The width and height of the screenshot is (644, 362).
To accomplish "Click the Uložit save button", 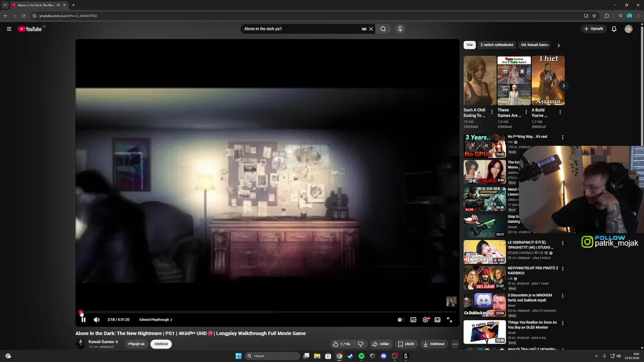I will (406, 344).
